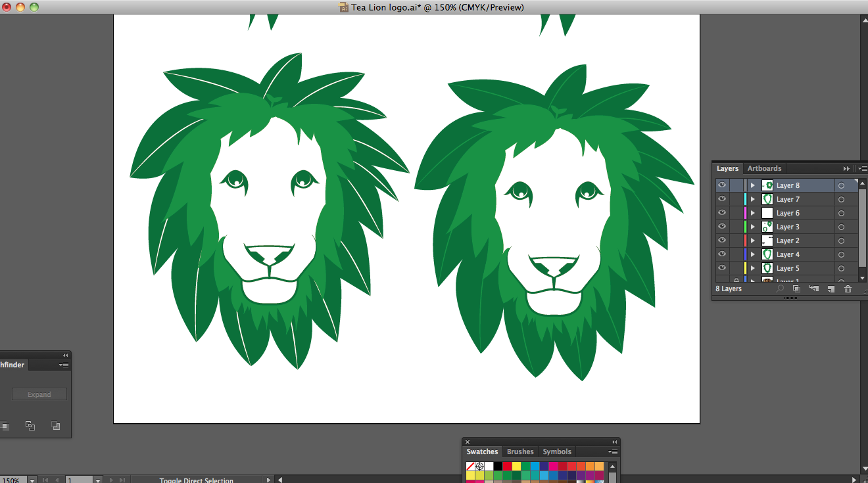Open the Swatches panel options menu
Screen dimensions: 868x483
613,451
